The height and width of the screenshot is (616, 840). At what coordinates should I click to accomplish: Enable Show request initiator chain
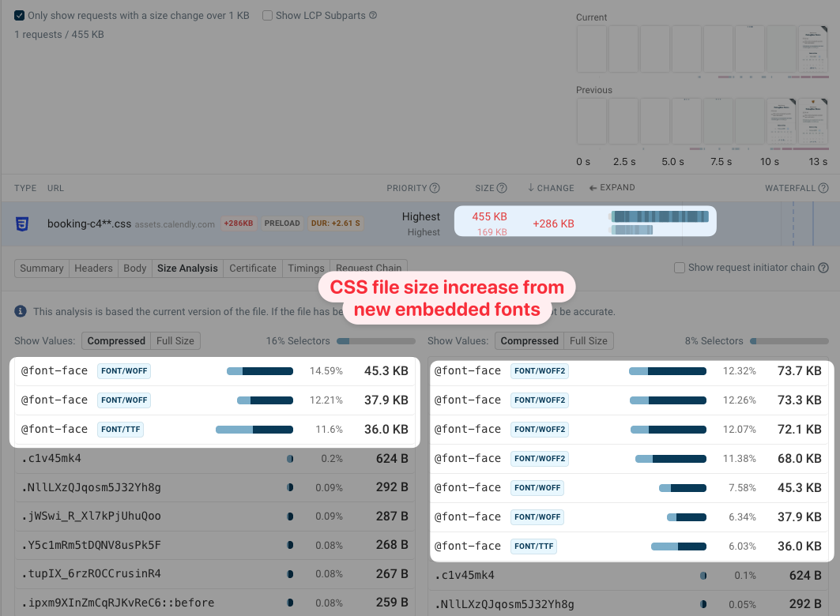[680, 268]
